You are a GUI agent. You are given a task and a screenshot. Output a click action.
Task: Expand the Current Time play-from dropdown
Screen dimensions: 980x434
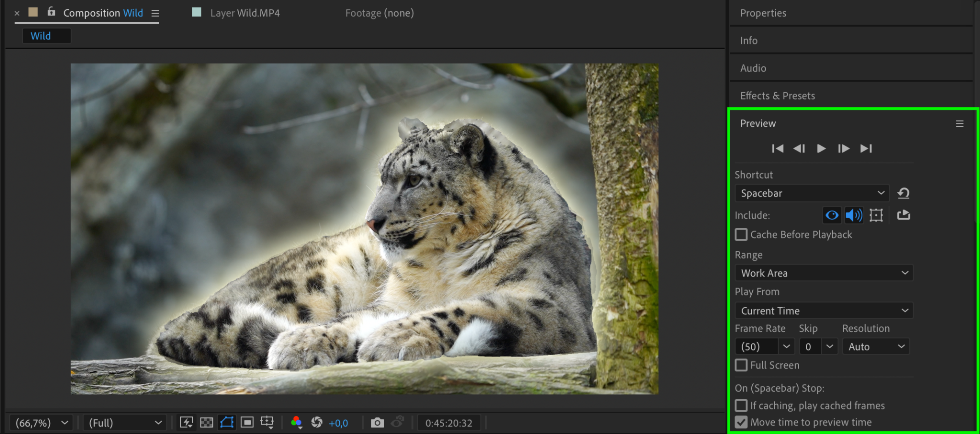click(824, 311)
